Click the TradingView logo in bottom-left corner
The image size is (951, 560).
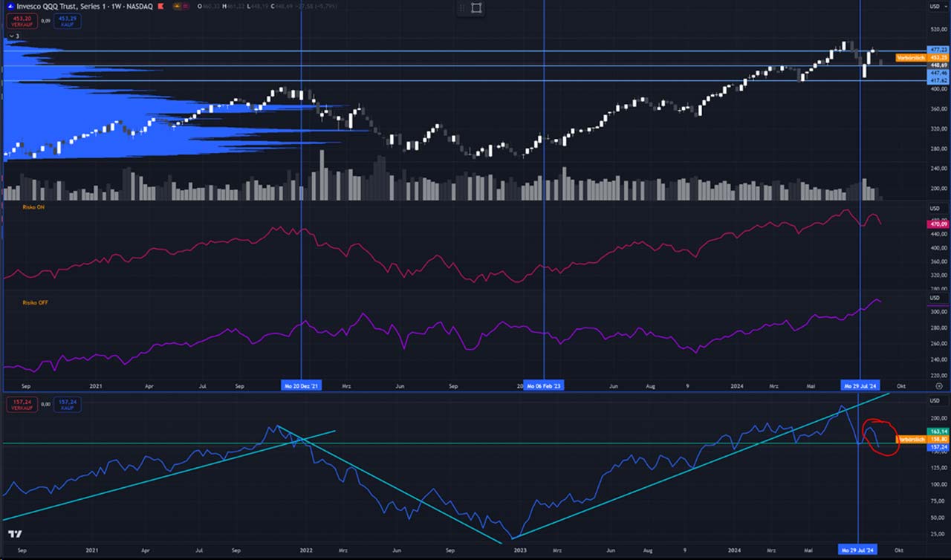click(15, 535)
